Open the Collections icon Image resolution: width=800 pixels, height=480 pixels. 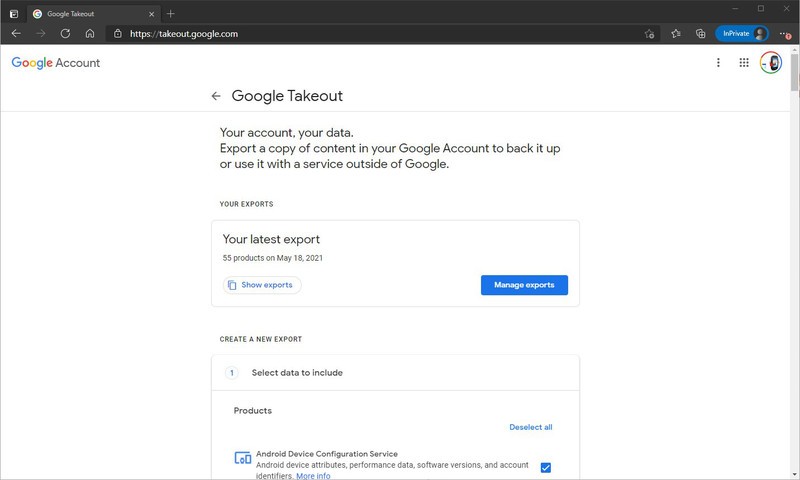pos(701,34)
